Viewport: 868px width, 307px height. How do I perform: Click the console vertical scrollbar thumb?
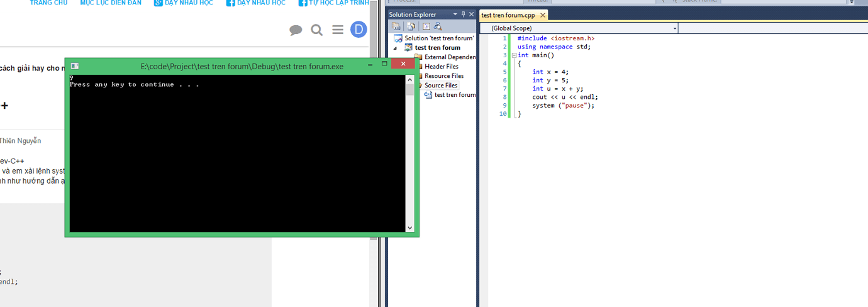coord(410,90)
